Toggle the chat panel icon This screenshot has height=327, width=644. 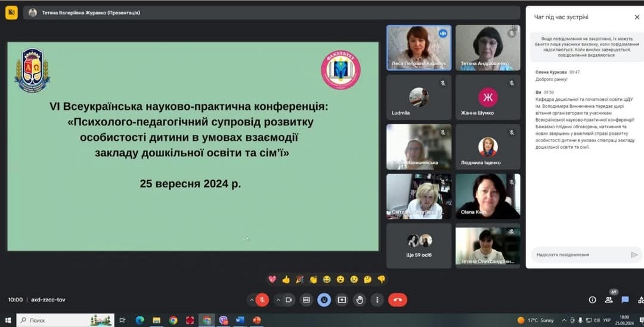(x=625, y=300)
